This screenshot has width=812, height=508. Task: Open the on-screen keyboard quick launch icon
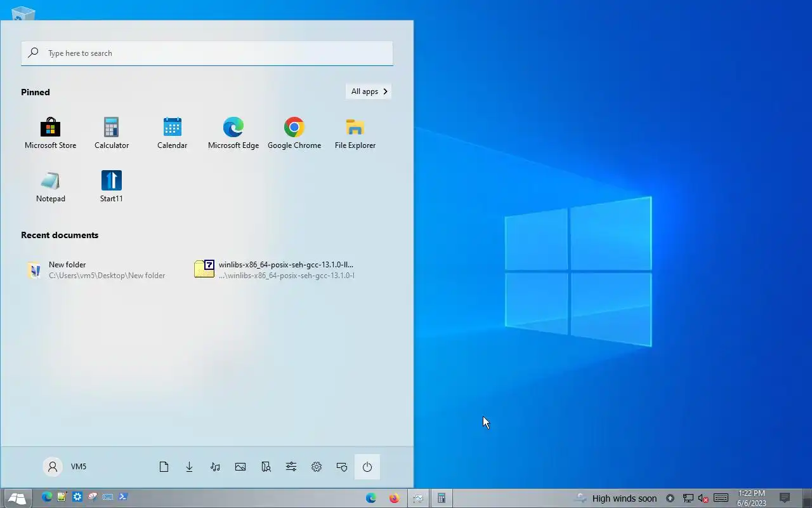point(108,497)
